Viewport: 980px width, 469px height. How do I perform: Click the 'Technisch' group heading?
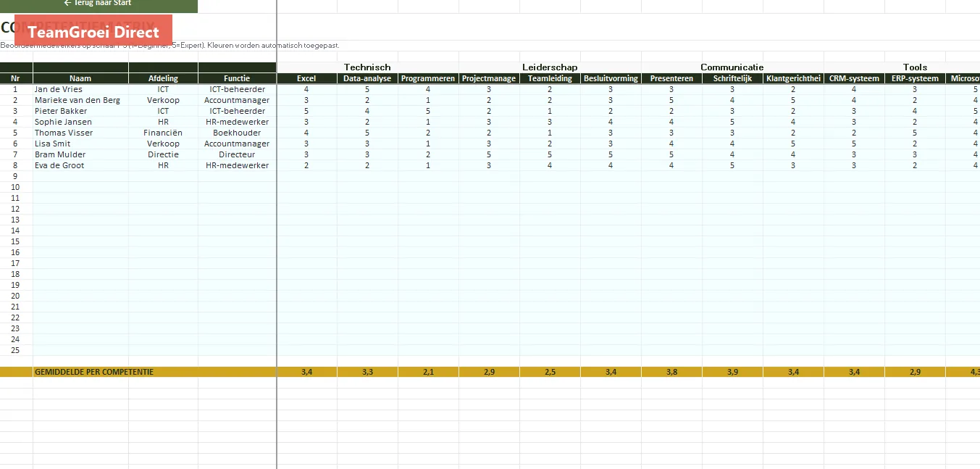click(x=367, y=67)
